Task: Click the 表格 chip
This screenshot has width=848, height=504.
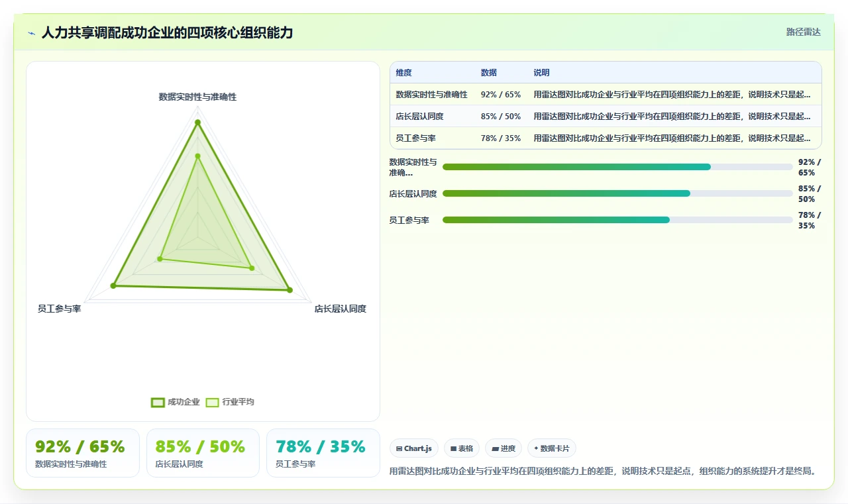Action: coord(462,448)
